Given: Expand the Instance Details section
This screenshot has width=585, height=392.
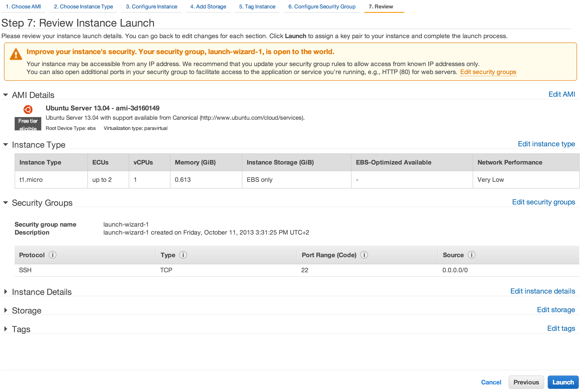Looking at the screenshot, I should click(6, 292).
